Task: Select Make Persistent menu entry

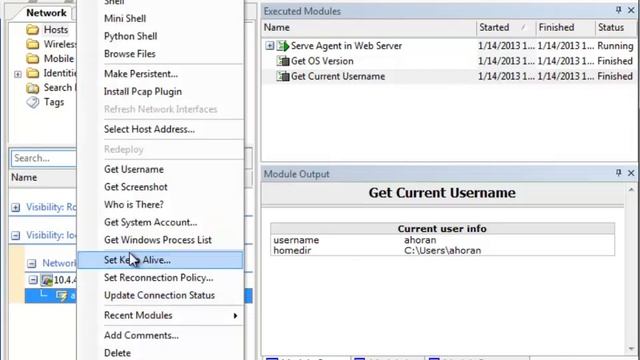Action: [141, 74]
